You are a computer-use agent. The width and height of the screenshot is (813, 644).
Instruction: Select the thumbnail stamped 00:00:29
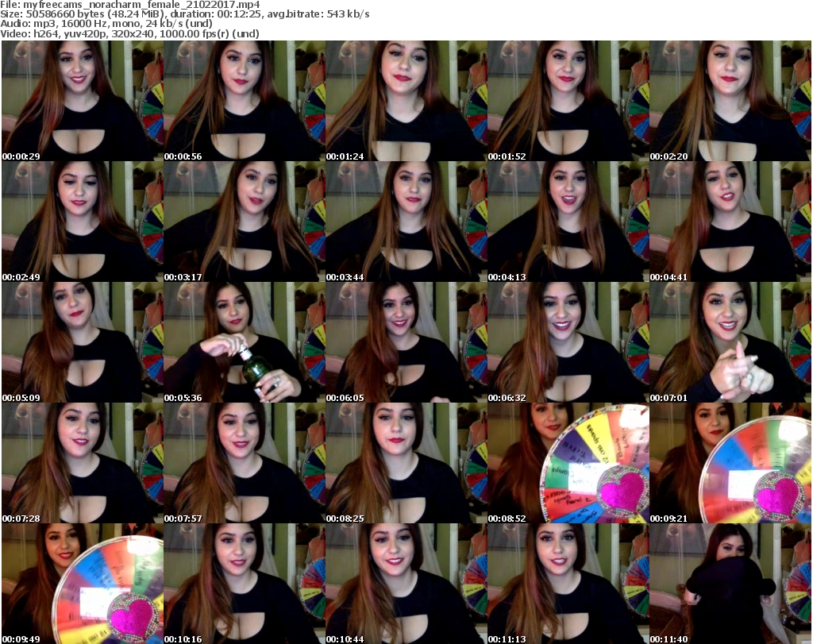[83, 101]
